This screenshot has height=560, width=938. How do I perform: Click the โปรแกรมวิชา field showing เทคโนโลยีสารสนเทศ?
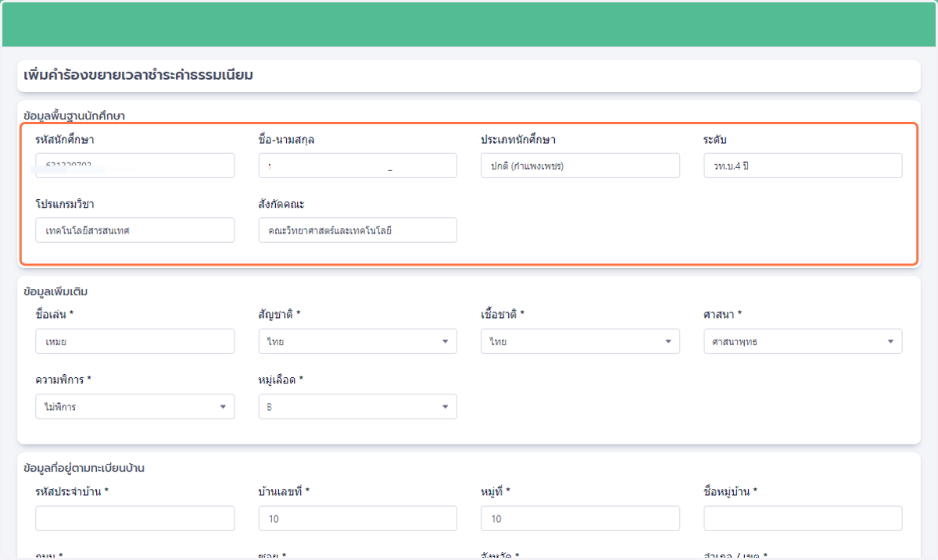pos(134,230)
